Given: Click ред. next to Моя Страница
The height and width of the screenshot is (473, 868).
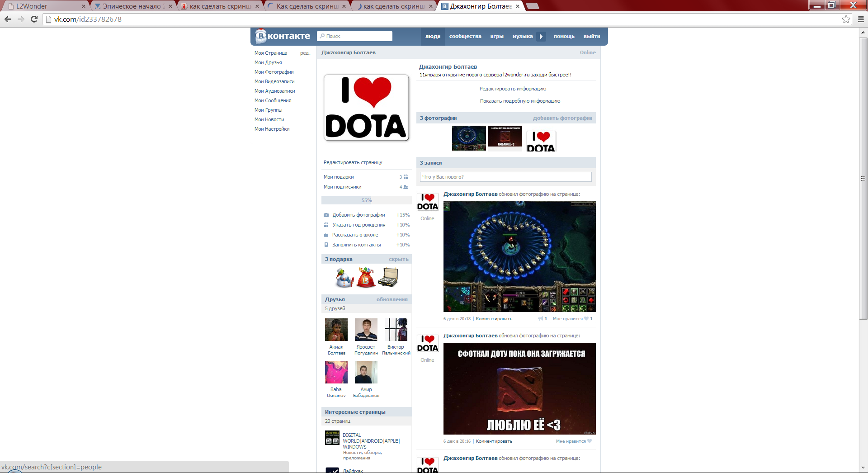Looking at the screenshot, I should click(x=305, y=53).
